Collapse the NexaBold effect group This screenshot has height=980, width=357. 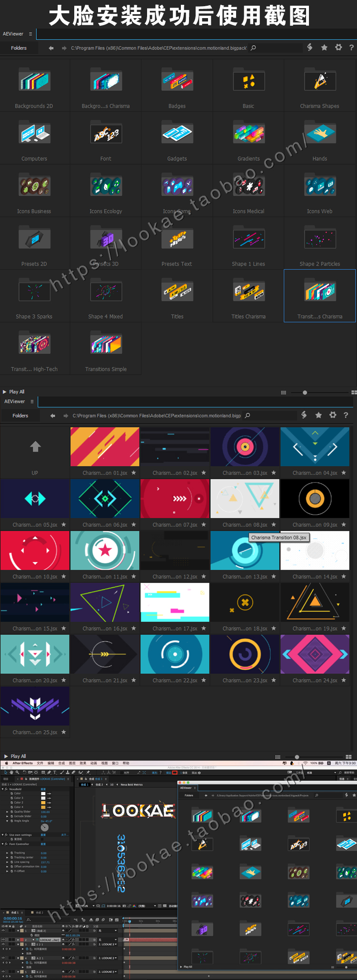2,789
